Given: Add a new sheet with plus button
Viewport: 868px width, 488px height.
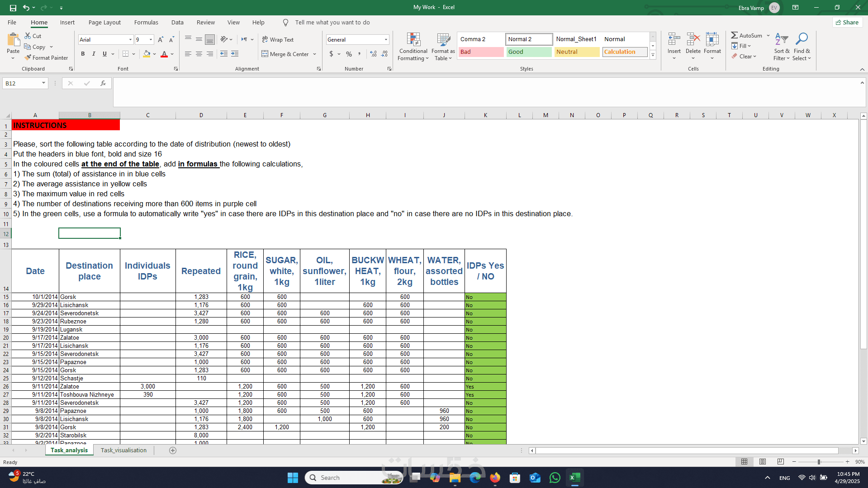Looking at the screenshot, I should tap(173, 450).
